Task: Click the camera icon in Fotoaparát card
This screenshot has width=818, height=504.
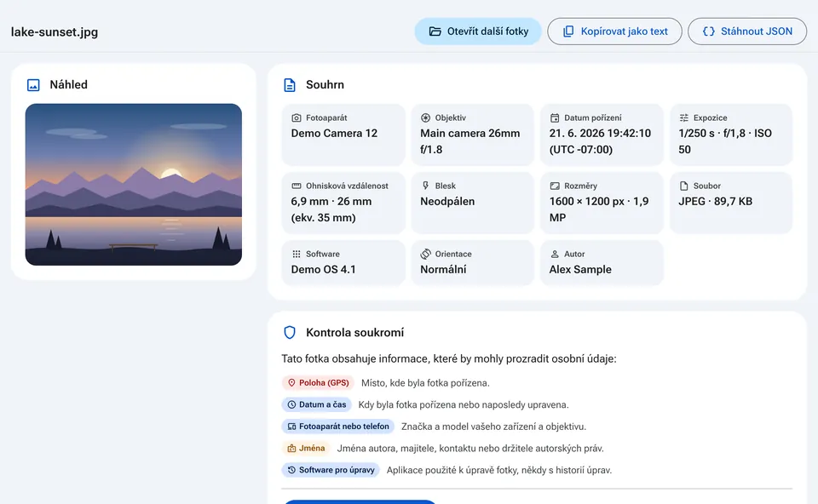Action: click(297, 117)
